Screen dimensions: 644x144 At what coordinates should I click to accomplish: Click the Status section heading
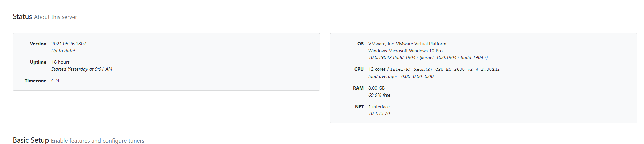(22, 17)
